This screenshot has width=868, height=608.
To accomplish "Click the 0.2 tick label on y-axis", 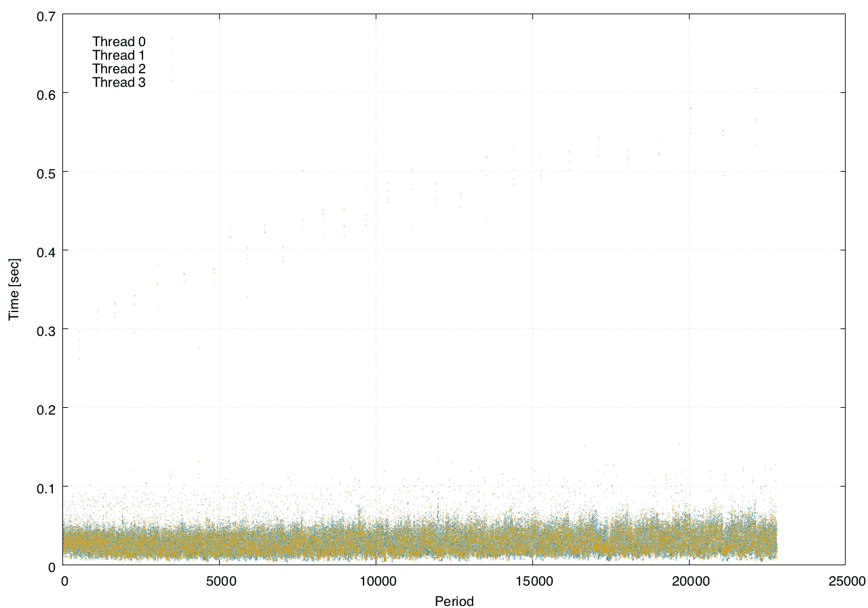I will 45,408.
